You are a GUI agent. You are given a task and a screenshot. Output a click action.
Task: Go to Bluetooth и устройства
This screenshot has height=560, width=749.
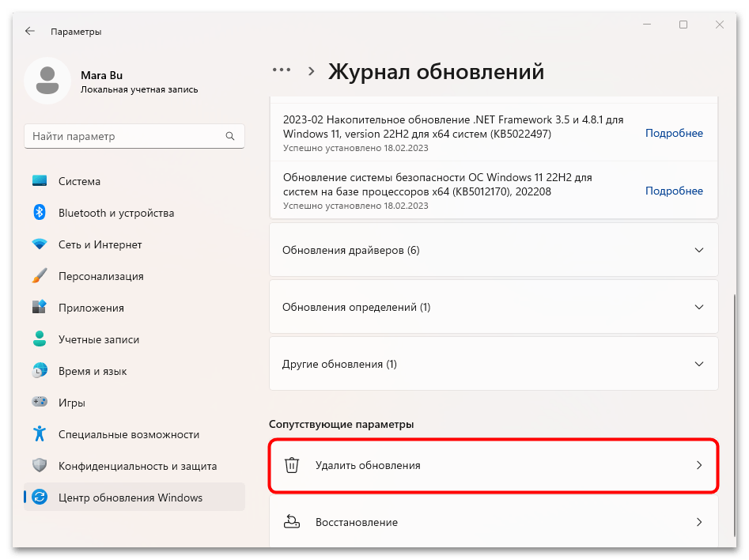[134, 213]
